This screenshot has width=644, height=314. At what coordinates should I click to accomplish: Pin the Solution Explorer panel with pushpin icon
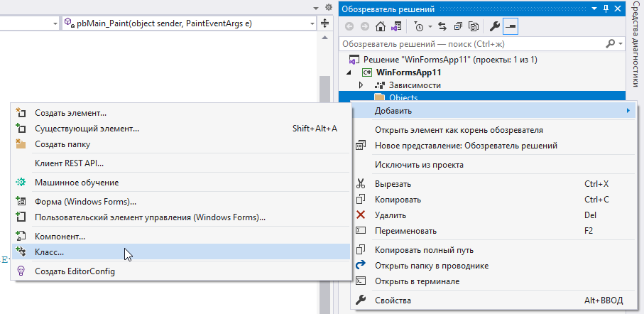(x=606, y=8)
